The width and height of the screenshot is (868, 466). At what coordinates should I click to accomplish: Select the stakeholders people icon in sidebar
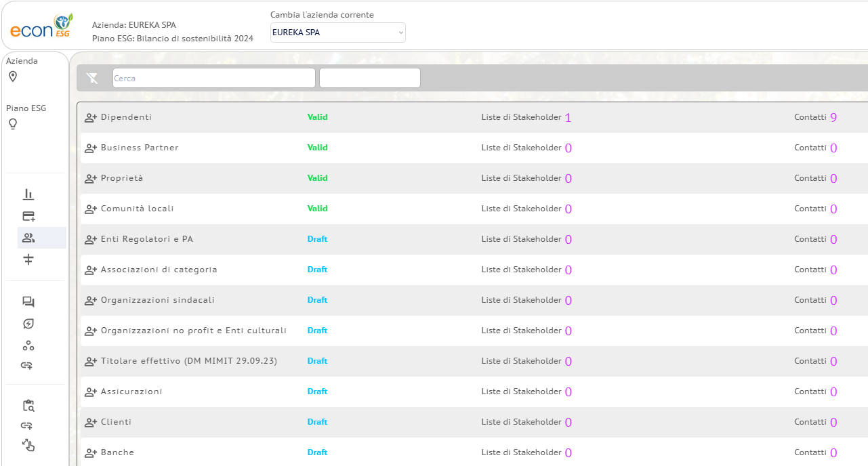[28, 238]
